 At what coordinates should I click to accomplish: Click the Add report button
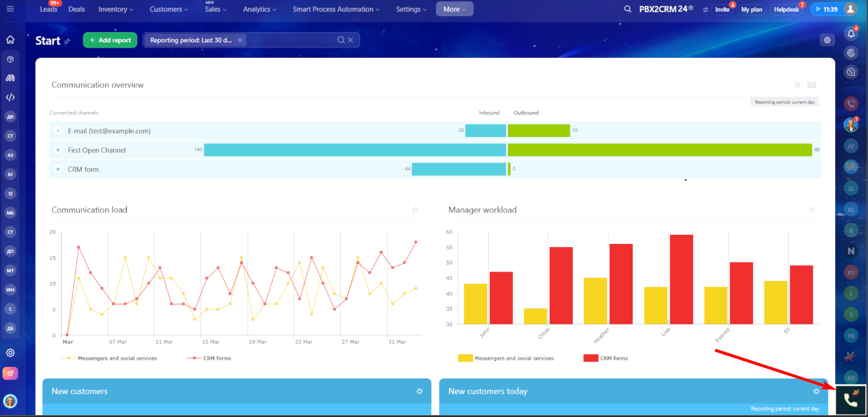(x=110, y=40)
